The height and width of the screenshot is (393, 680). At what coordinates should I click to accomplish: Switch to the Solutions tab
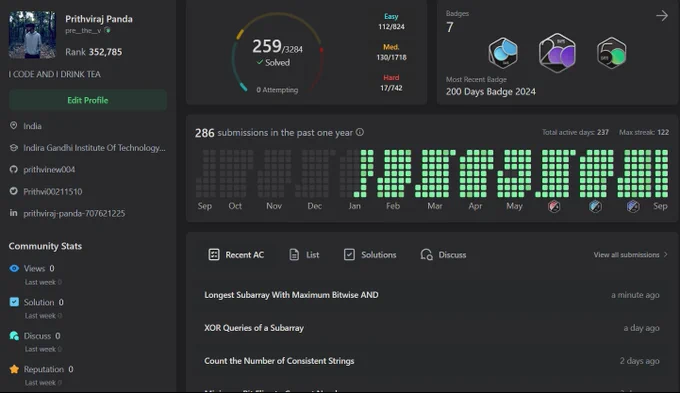tap(370, 255)
